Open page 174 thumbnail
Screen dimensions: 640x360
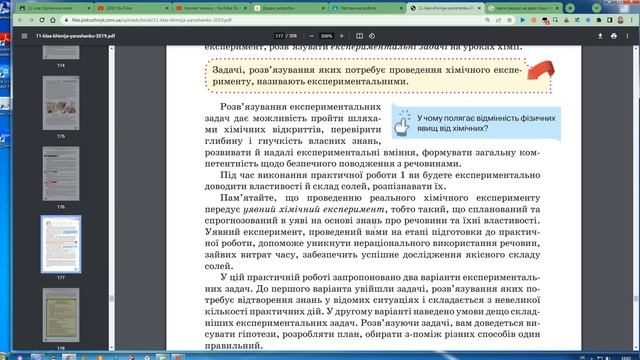61,53
